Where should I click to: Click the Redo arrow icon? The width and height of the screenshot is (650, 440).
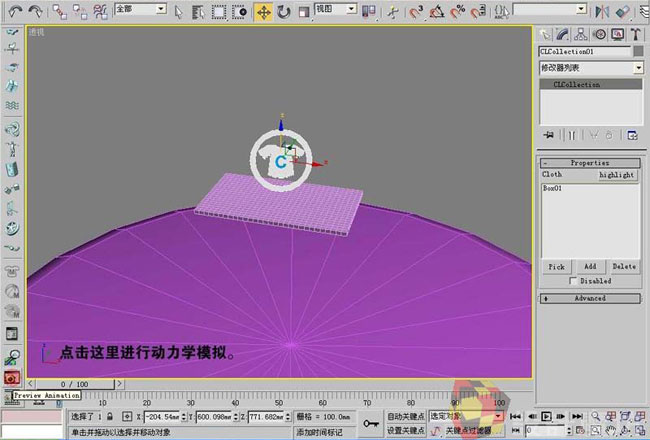[x=36, y=12]
